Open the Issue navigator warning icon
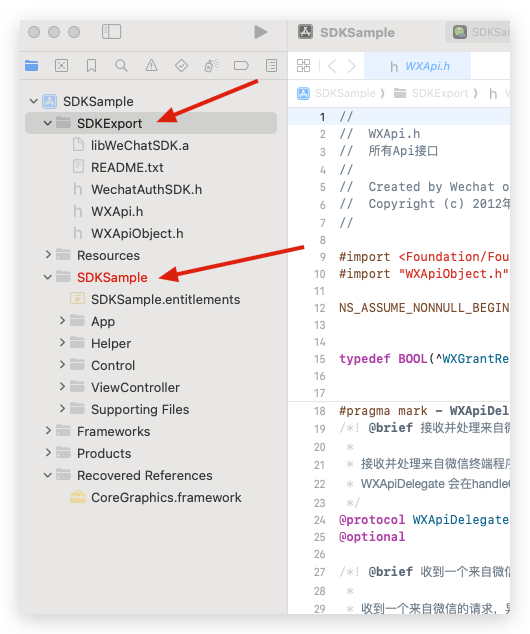 (151, 65)
